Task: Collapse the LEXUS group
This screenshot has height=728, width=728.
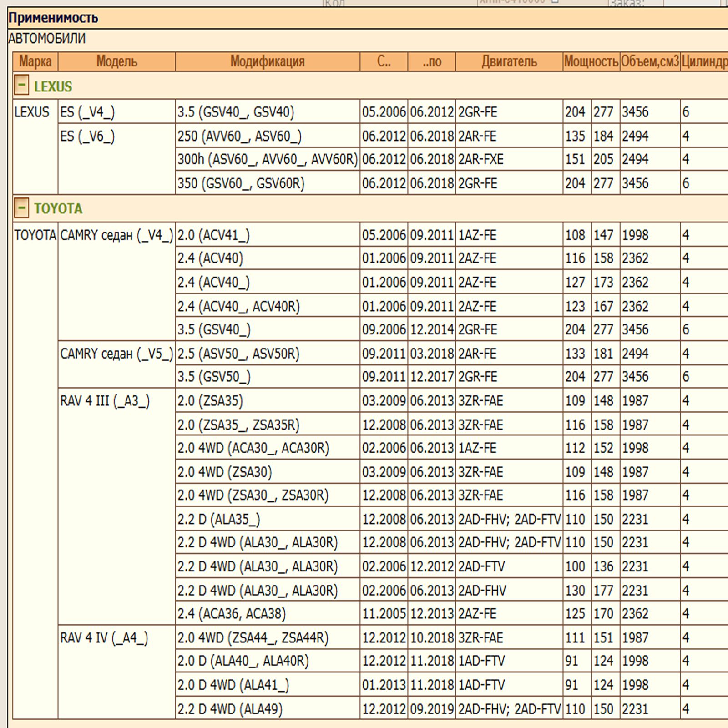Action: [x=21, y=85]
